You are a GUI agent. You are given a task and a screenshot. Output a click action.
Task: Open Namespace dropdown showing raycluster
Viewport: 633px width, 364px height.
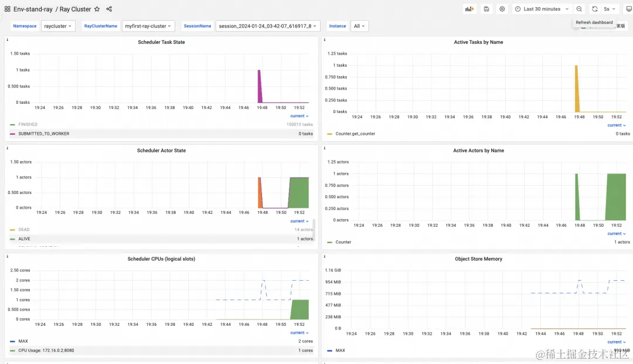point(57,26)
